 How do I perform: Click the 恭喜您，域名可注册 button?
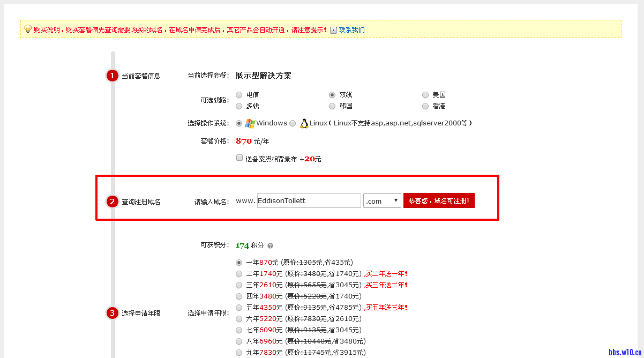(x=439, y=201)
